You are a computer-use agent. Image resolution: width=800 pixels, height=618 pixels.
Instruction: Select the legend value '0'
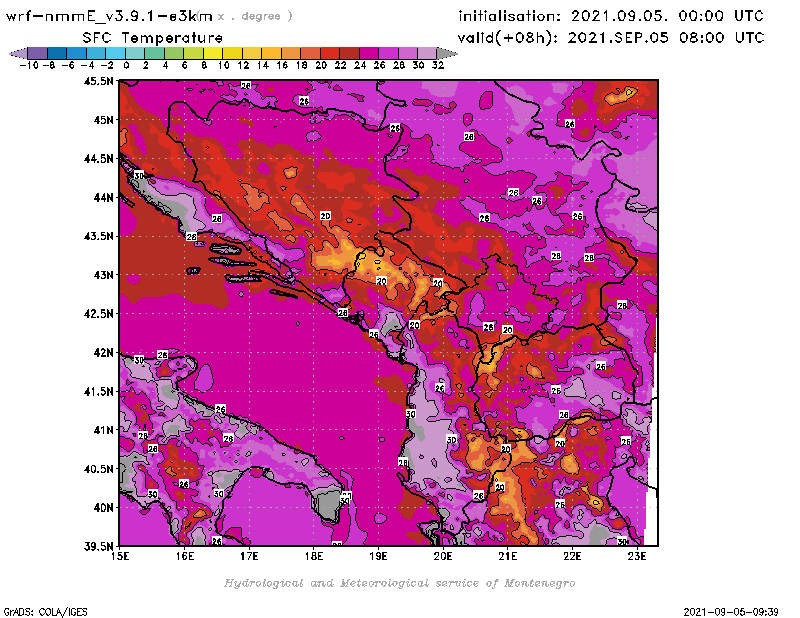[126, 65]
